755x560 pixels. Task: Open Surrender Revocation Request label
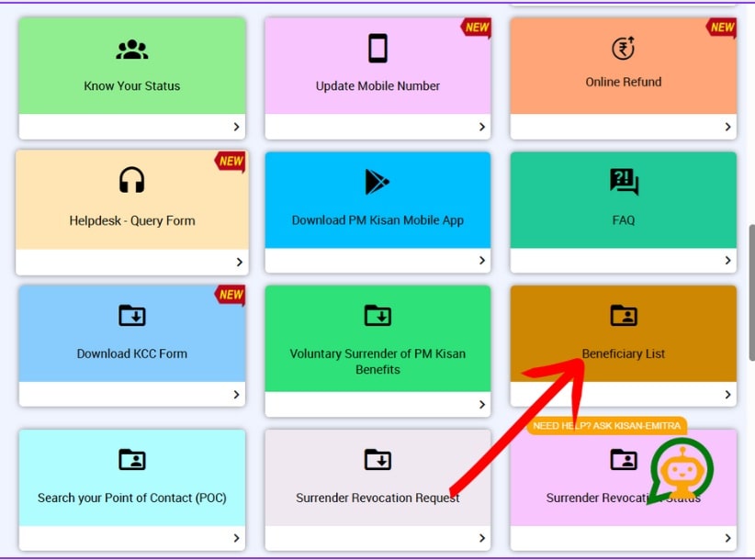coord(377,498)
